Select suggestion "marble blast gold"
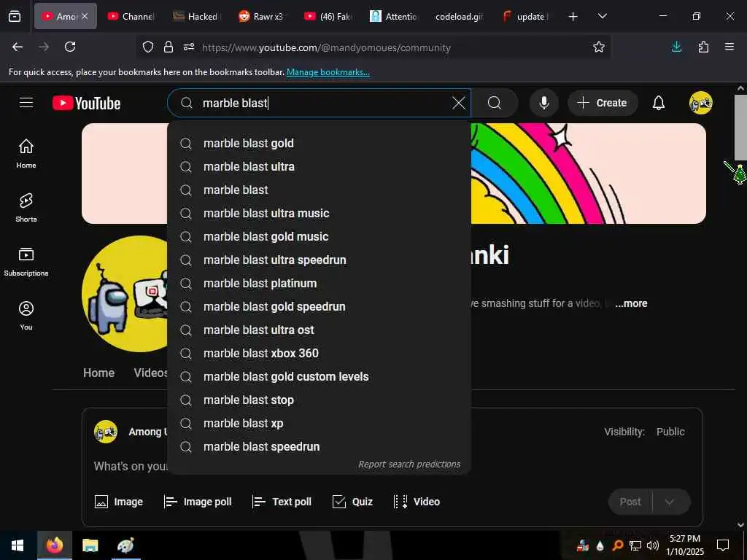Screen dimensions: 747x560 [x=320, y=144]
